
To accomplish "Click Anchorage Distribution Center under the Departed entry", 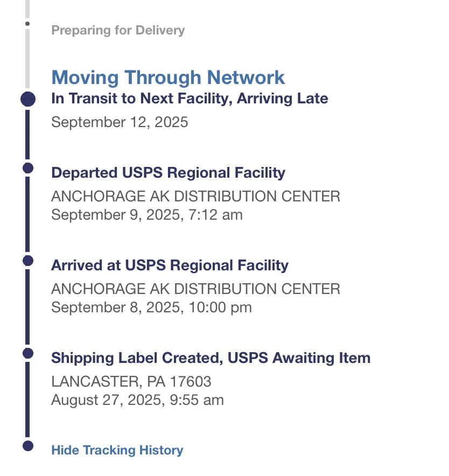I will pos(195,196).
